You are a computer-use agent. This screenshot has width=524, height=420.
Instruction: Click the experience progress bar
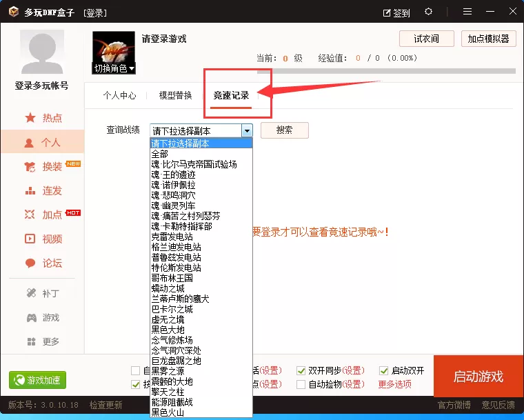pos(386,71)
